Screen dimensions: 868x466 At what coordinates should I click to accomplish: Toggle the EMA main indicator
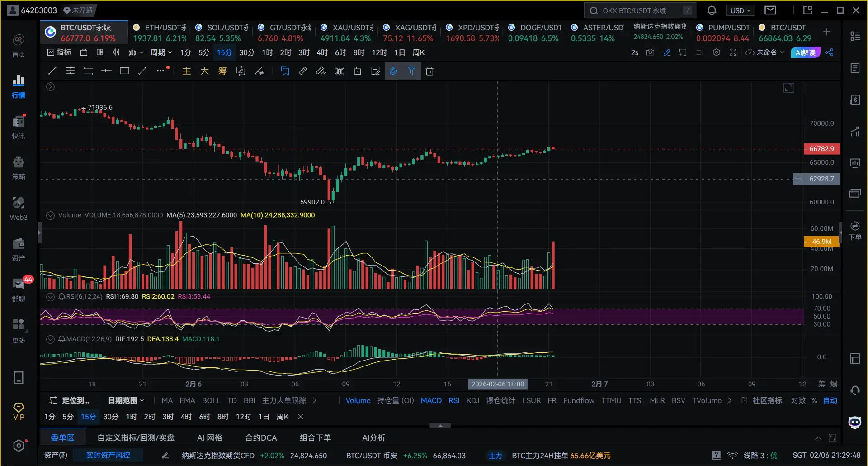click(x=187, y=400)
